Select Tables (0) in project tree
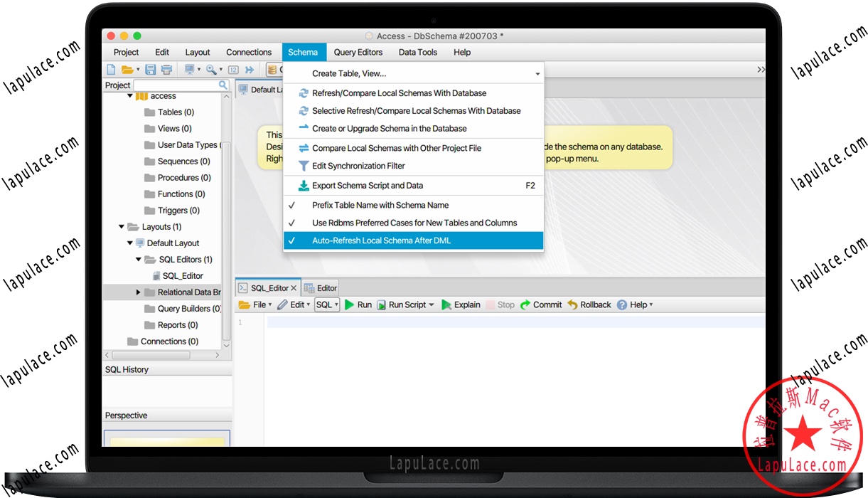This screenshot has width=868, height=498. (x=176, y=112)
